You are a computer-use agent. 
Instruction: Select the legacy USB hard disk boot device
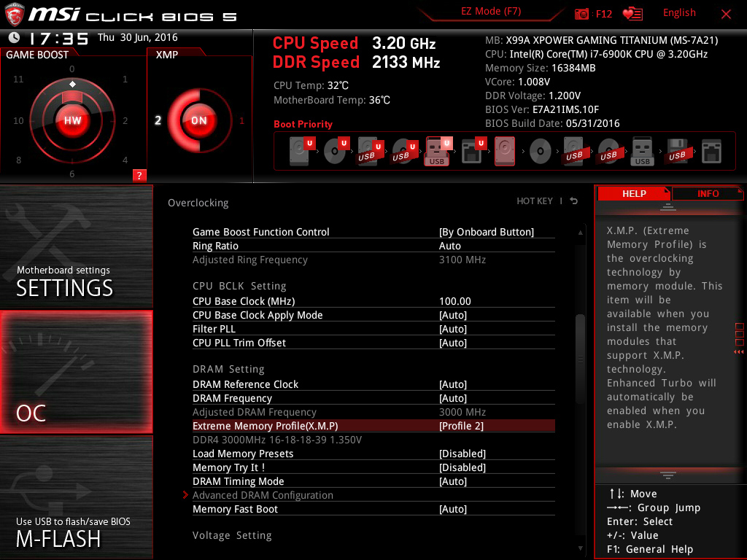574,152
